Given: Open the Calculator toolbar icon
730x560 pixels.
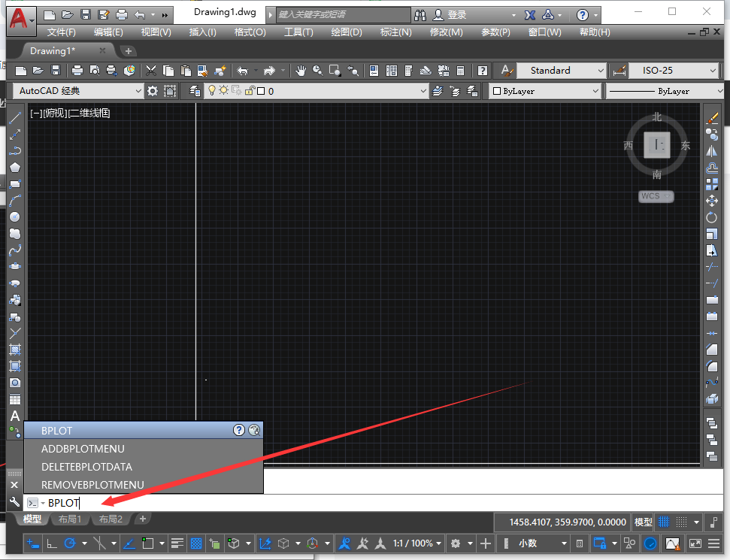Looking at the screenshot, I should click(x=460, y=71).
